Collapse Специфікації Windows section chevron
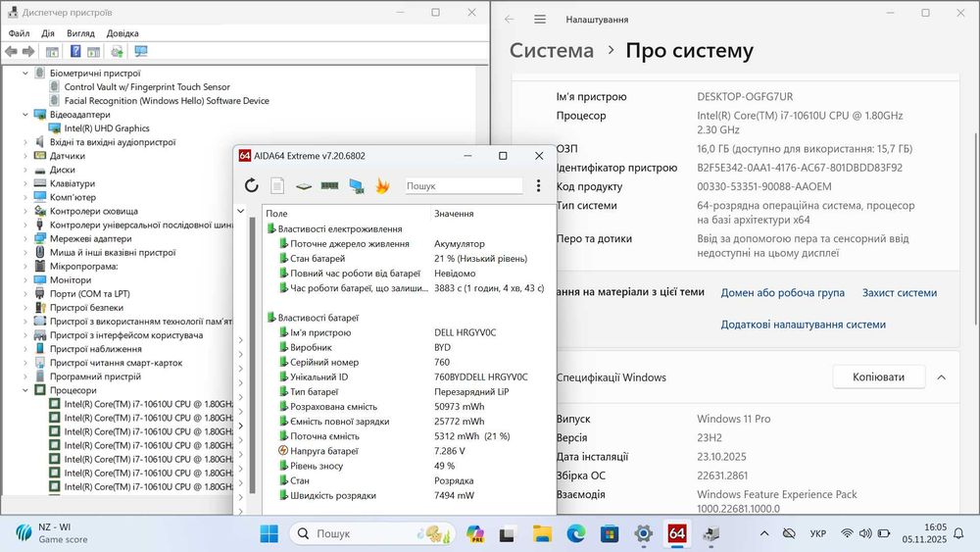 941,377
